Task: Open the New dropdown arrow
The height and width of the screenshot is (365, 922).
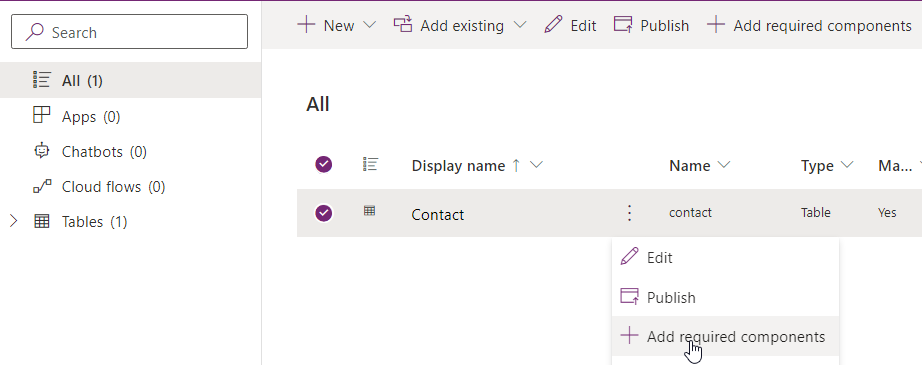Action: [x=369, y=25]
